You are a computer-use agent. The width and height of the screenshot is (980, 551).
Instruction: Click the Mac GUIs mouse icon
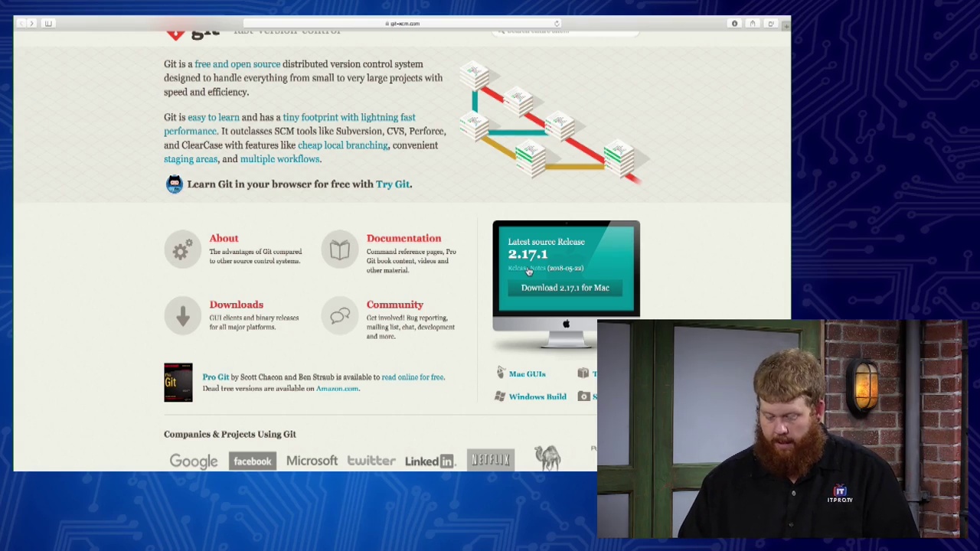coord(501,373)
